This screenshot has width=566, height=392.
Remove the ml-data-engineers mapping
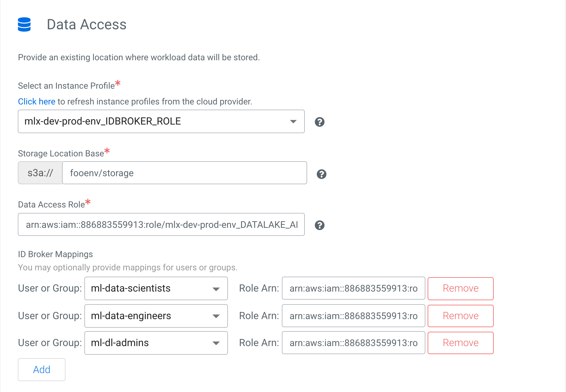coord(460,316)
